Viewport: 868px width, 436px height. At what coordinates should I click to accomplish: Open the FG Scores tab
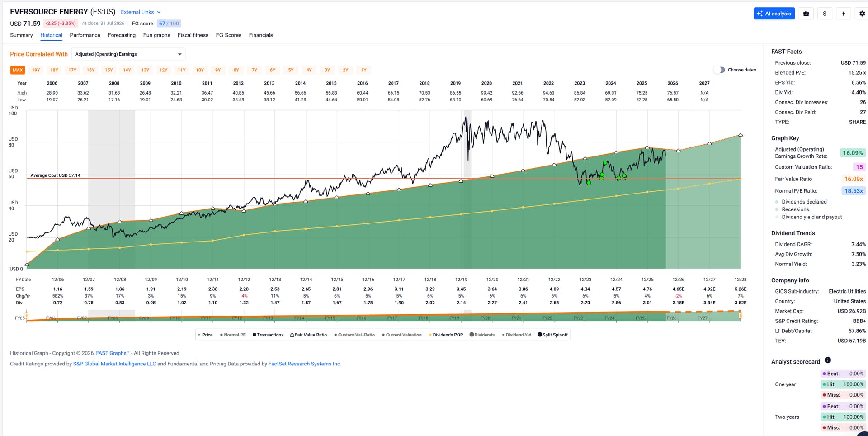tap(228, 35)
